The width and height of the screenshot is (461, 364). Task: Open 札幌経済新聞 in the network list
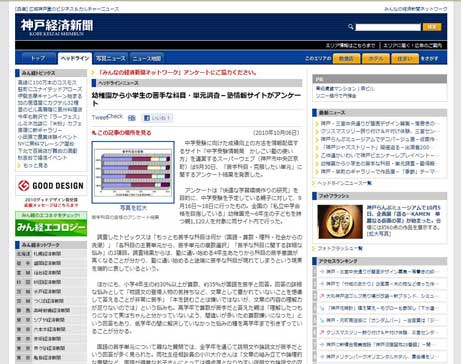tap(47, 254)
